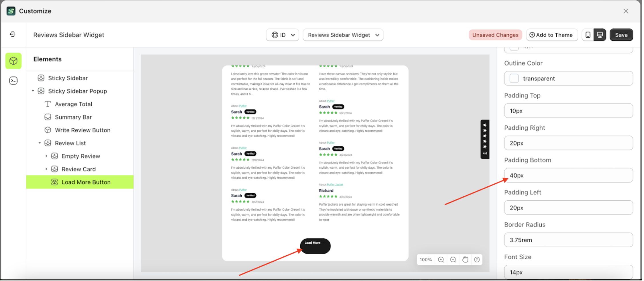Screen dimensions: 644x281
Task: Open the help question mark icon
Action: coord(477,260)
